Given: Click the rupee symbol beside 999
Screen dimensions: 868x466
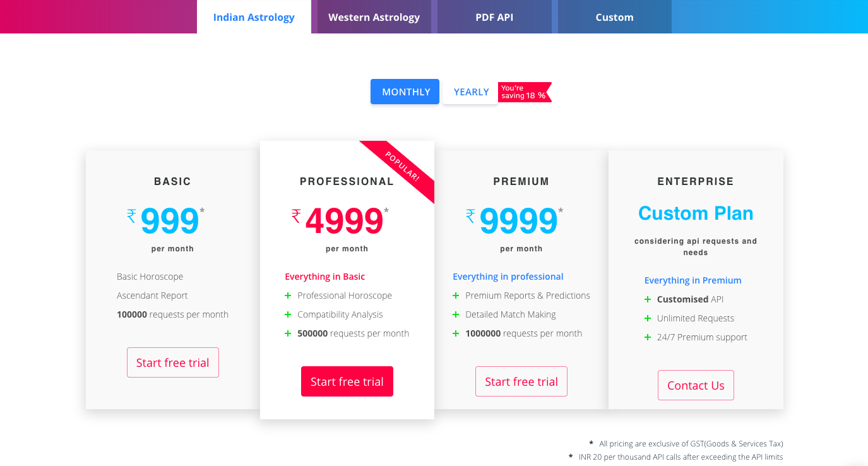Looking at the screenshot, I should 131,216.
